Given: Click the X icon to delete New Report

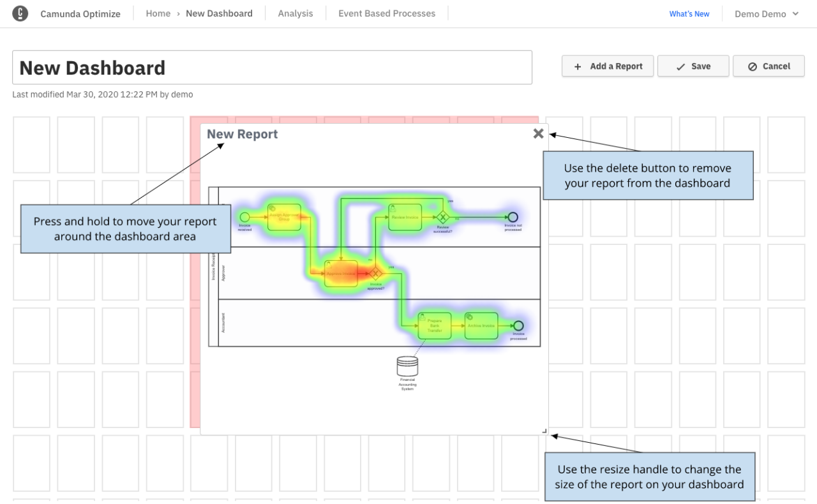Looking at the screenshot, I should point(538,133).
